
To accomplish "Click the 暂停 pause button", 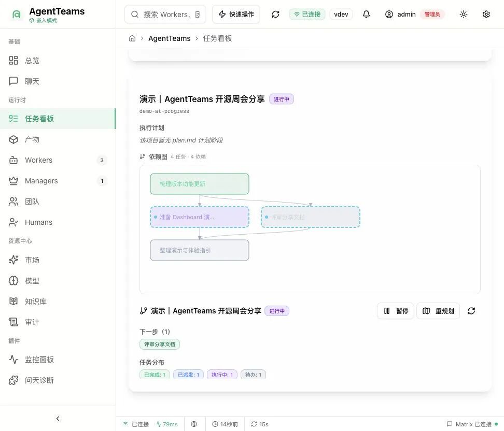I will click(396, 311).
